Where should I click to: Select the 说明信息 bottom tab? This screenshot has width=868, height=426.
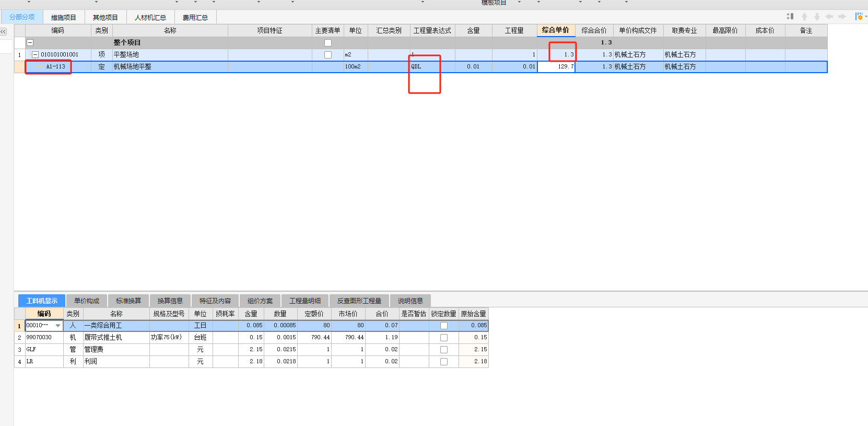(410, 301)
